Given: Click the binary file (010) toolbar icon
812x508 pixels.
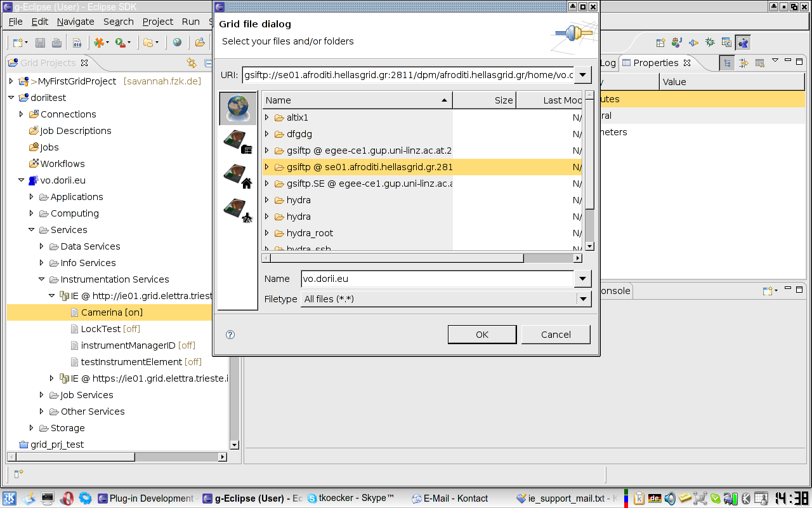Looking at the screenshot, I should pos(77,43).
